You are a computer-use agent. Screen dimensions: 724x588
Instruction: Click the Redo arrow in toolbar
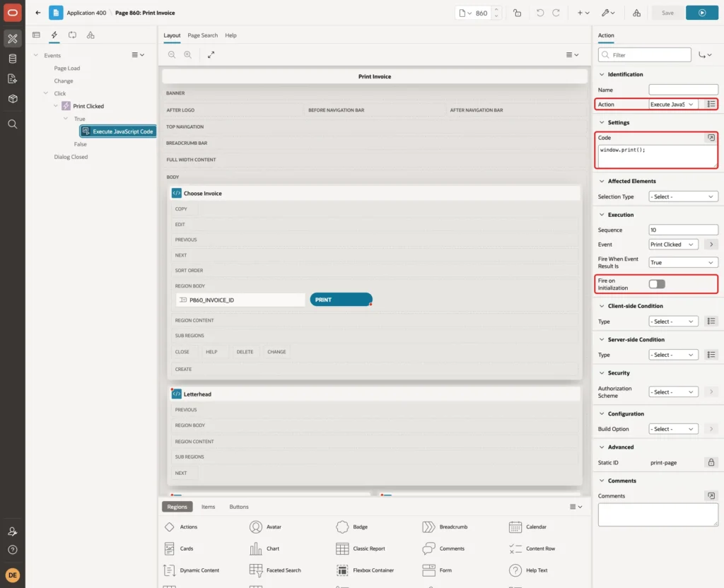click(x=556, y=13)
